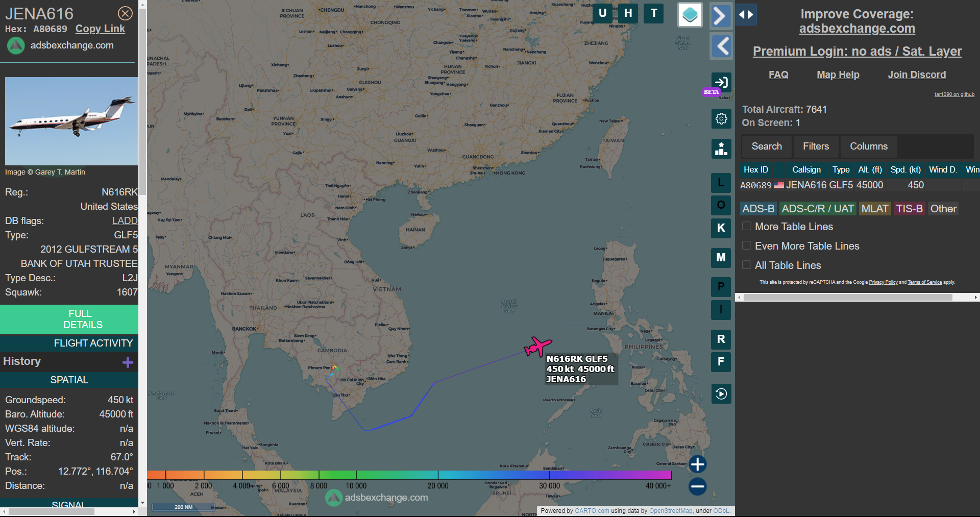980x517 pixels.
Task: Toggle sidebar width double-arrow button
Action: pyautogui.click(x=746, y=15)
